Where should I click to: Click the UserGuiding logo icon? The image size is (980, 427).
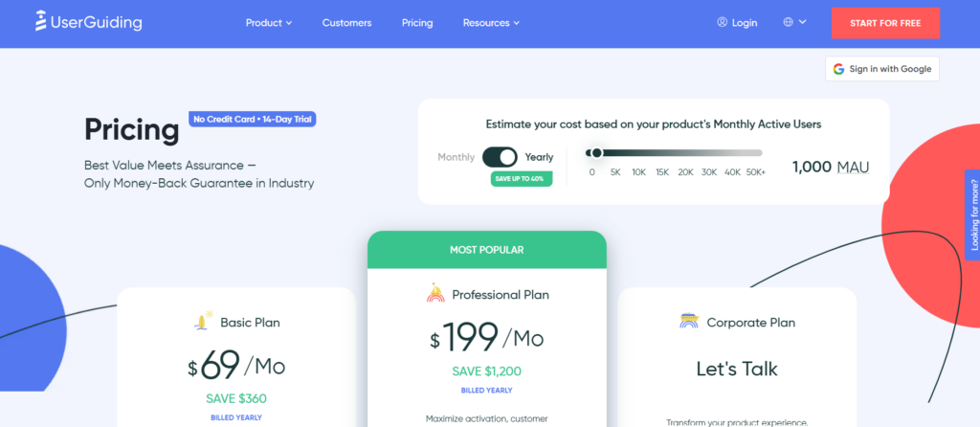[x=41, y=22]
